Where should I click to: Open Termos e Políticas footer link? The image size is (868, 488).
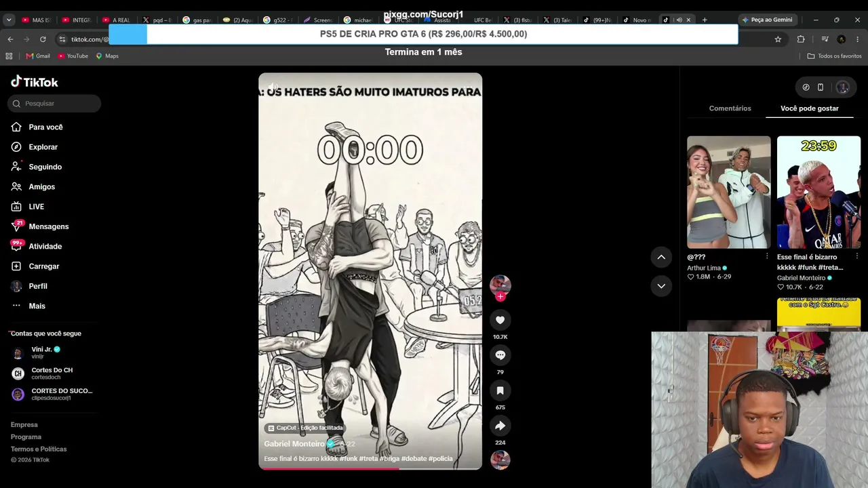point(39,449)
